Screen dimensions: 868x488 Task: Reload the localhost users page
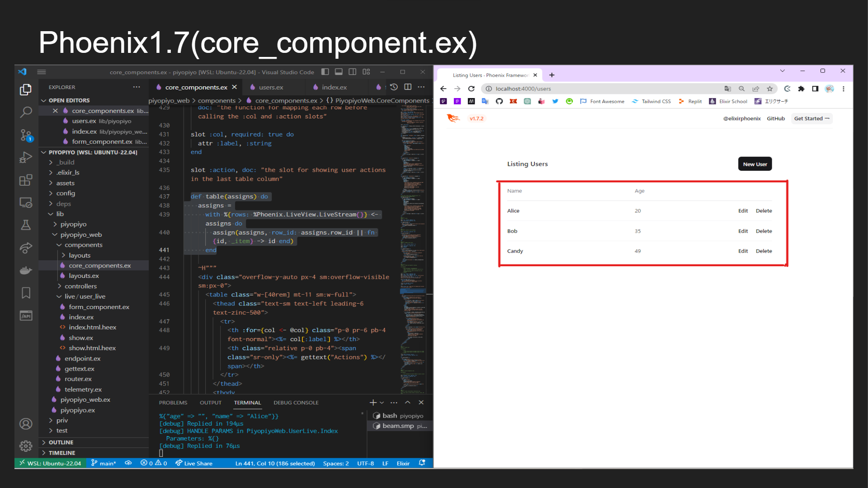pos(471,89)
